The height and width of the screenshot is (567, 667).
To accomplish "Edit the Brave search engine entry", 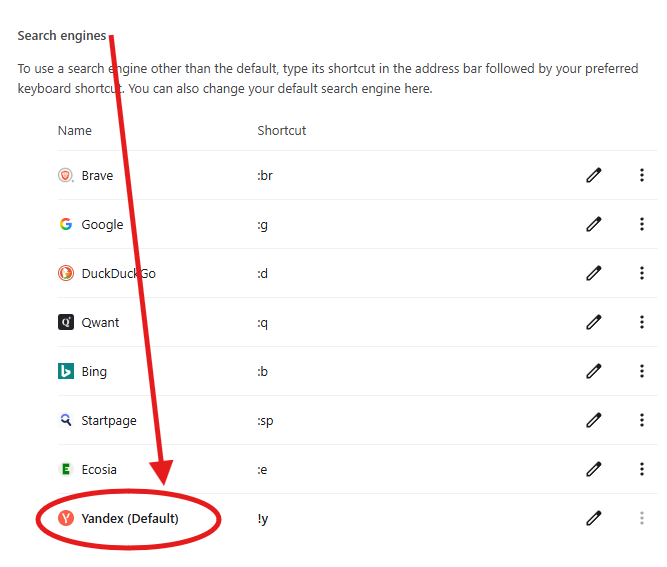I will pyautogui.click(x=594, y=175).
